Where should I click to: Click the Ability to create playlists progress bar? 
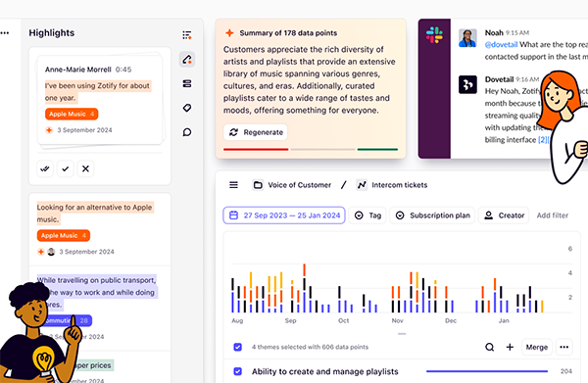[x=487, y=371]
